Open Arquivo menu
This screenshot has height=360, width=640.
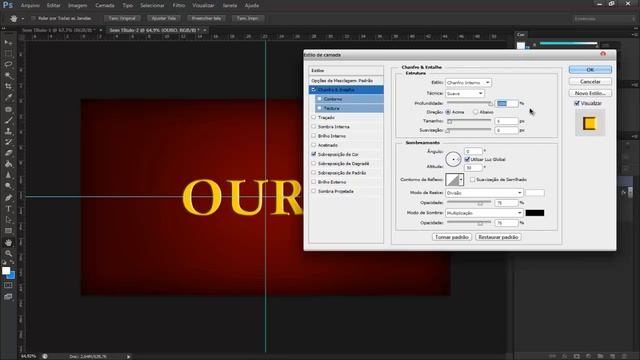(30, 5)
